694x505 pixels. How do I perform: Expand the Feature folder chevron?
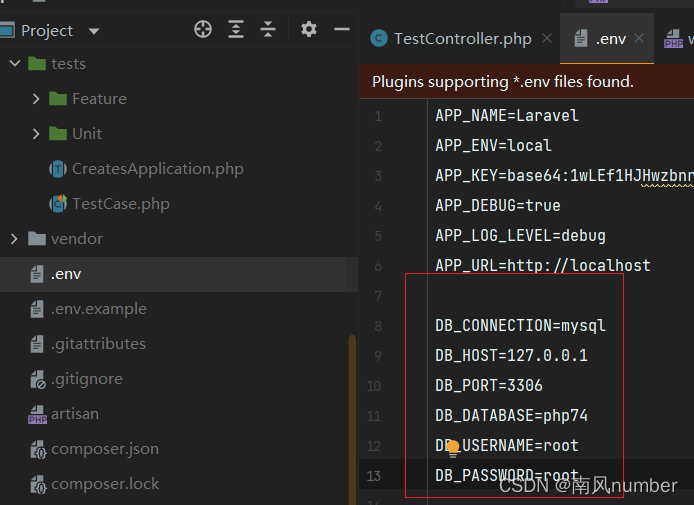pyautogui.click(x=36, y=99)
